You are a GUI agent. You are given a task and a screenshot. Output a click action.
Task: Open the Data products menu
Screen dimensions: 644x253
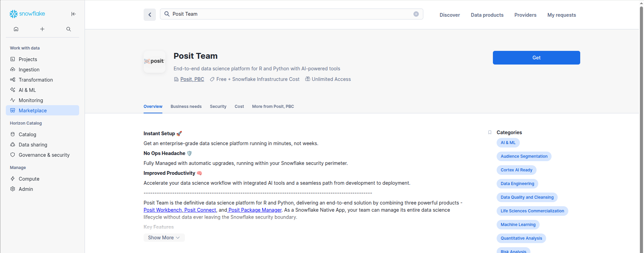pyautogui.click(x=487, y=15)
